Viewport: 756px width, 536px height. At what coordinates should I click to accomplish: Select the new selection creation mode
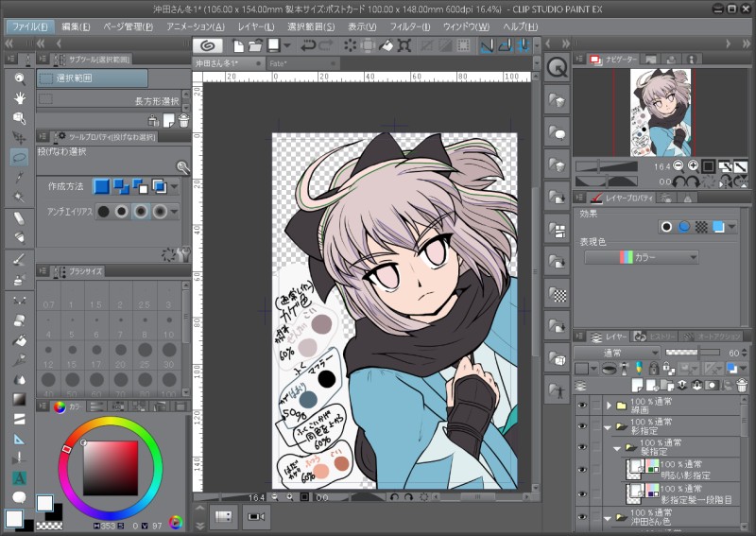(101, 186)
